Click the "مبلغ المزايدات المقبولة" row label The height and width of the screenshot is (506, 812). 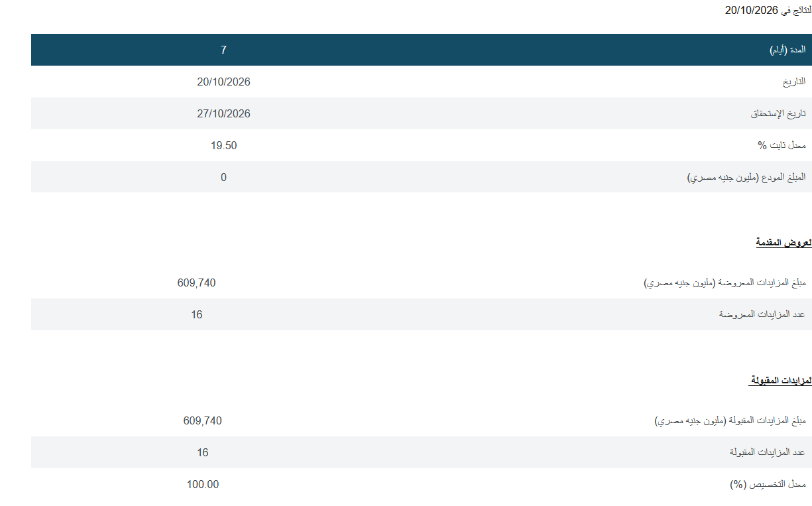pyautogui.click(x=730, y=421)
